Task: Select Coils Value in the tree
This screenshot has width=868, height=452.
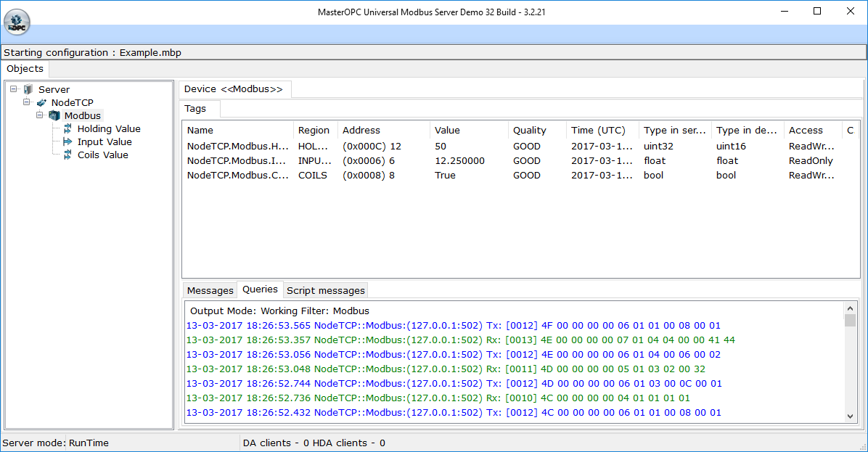Action: pyautogui.click(x=103, y=155)
